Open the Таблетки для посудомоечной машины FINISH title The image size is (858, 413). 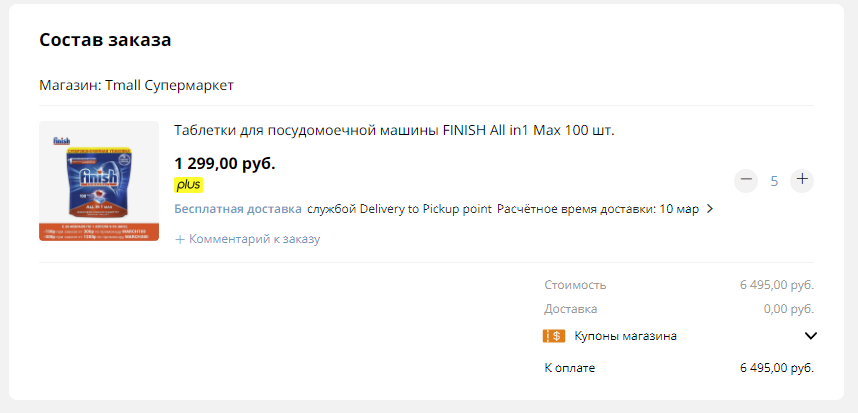pos(394,131)
